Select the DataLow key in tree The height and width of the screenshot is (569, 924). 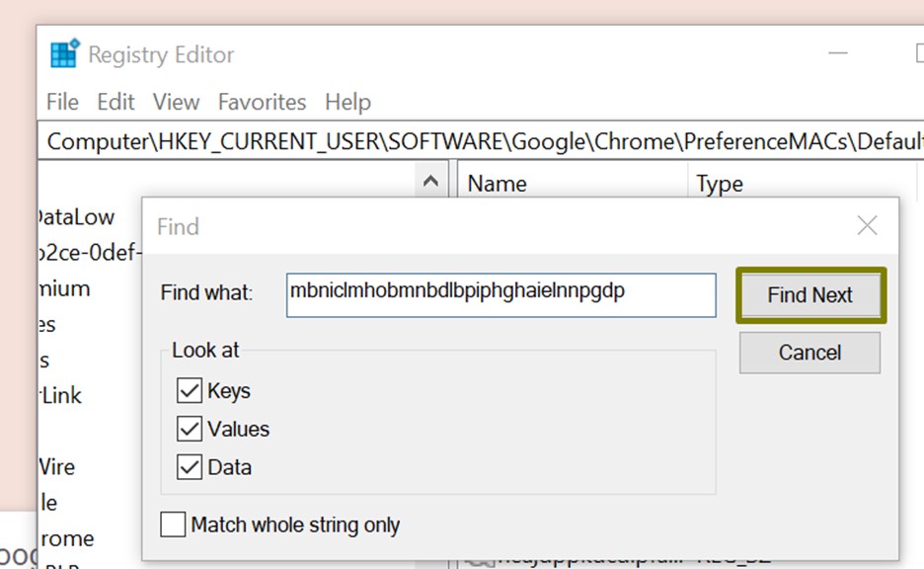pyautogui.click(x=77, y=217)
